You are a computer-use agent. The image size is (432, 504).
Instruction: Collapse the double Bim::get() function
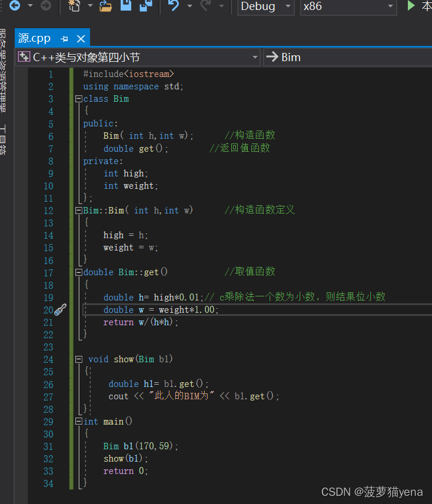tap(78, 272)
